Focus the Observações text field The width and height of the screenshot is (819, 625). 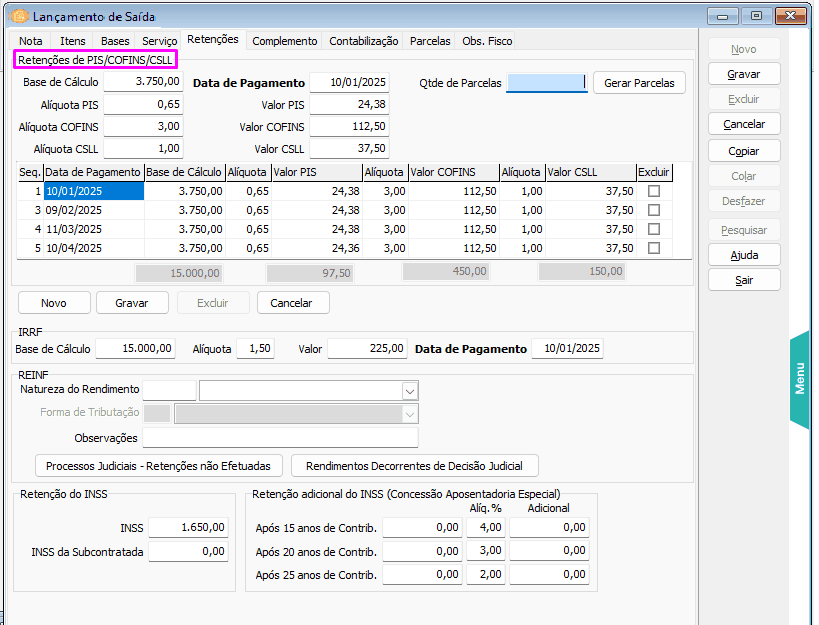pos(280,438)
